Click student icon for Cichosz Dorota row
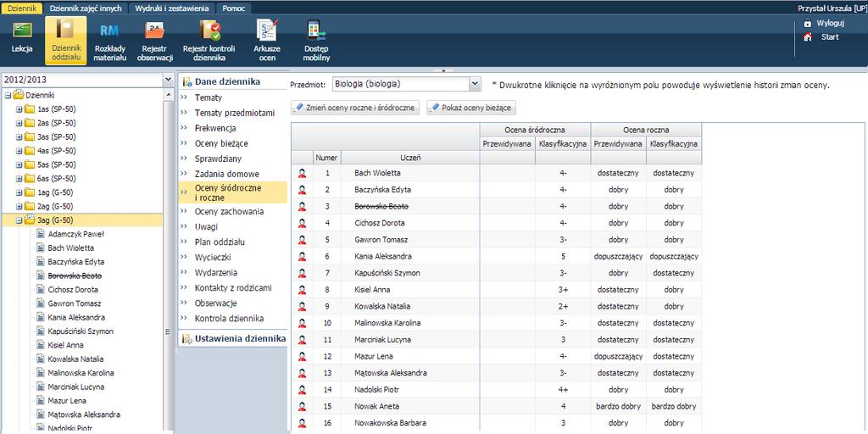Image resolution: width=868 pixels, height=434 pixels. click(302, 223)
